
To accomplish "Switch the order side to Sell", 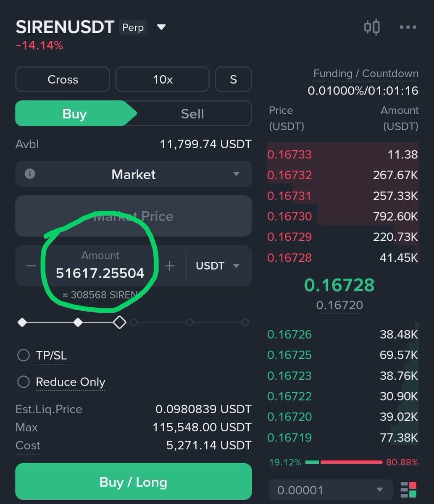I will point(192,113).
